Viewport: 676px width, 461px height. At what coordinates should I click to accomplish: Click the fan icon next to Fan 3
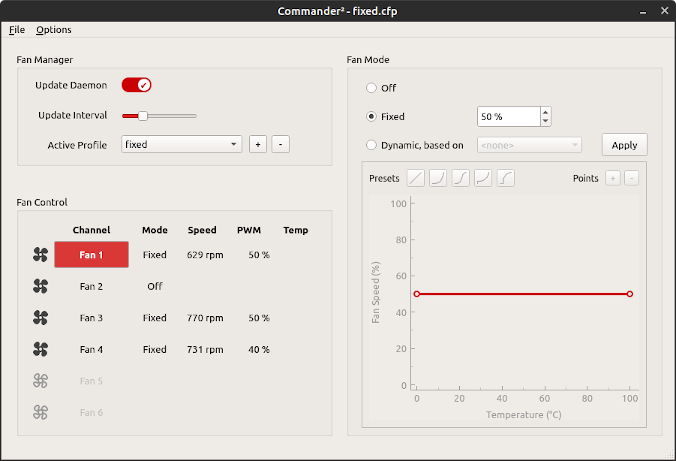(41, 317)
